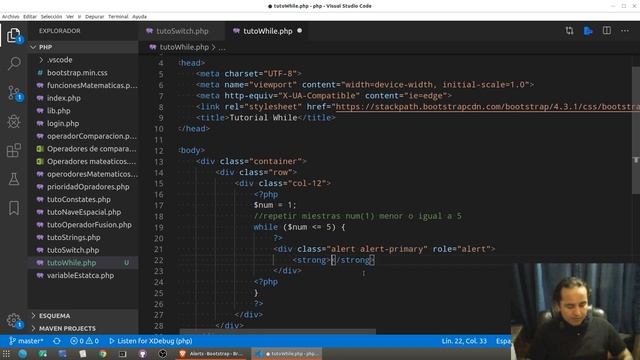The height and width of the screenshot is (360, 640).
Task: Open tutoSwitch.php in explorer tree
Action: pos(83,250)
